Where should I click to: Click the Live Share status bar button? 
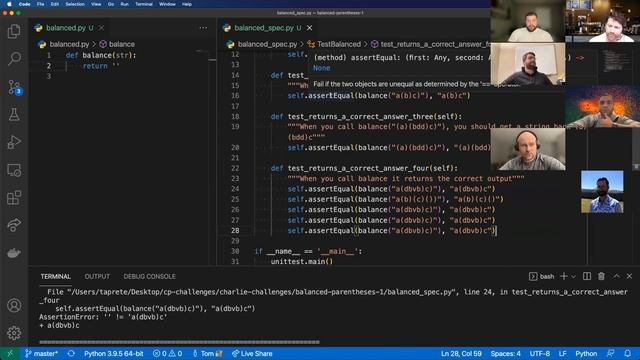252,353
